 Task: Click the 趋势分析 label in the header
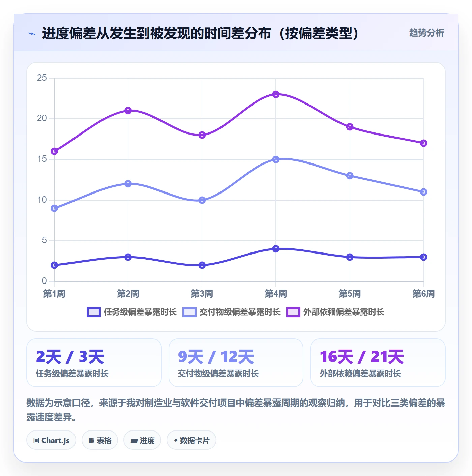(426, 33)
